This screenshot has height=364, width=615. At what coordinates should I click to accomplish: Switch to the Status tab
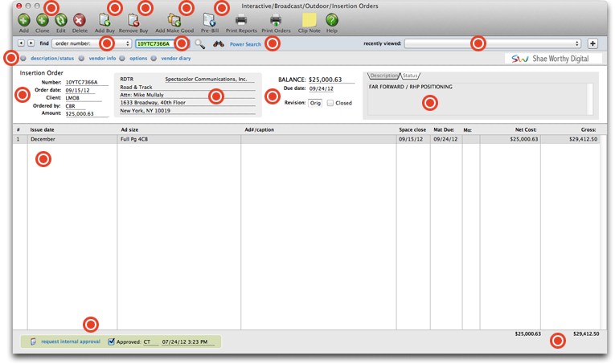tap(411, 76)
